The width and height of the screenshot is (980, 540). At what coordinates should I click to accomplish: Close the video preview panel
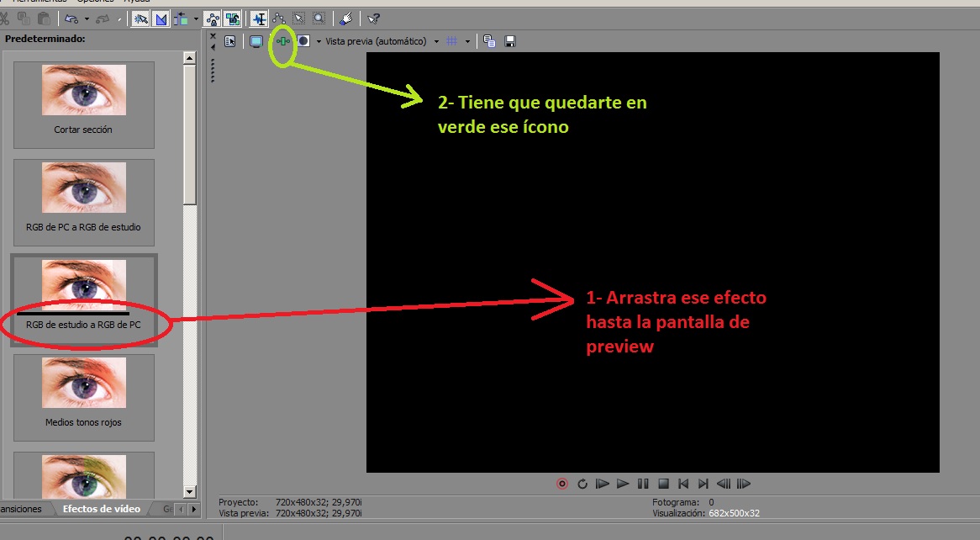[213, 36]
